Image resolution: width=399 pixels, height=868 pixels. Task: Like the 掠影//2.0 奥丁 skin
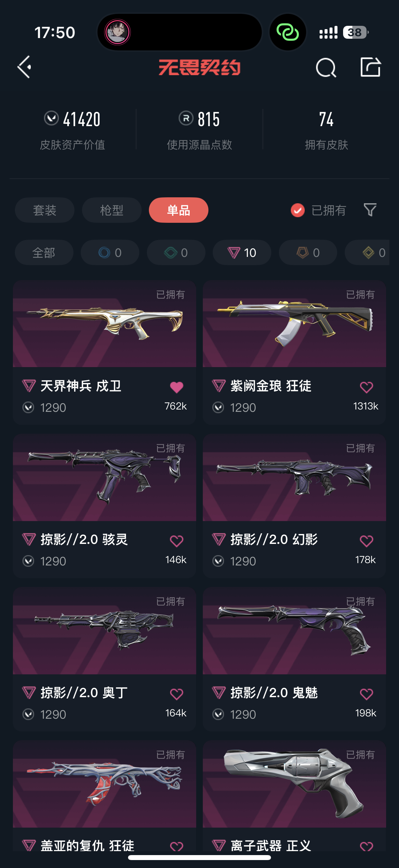(176, 694)
